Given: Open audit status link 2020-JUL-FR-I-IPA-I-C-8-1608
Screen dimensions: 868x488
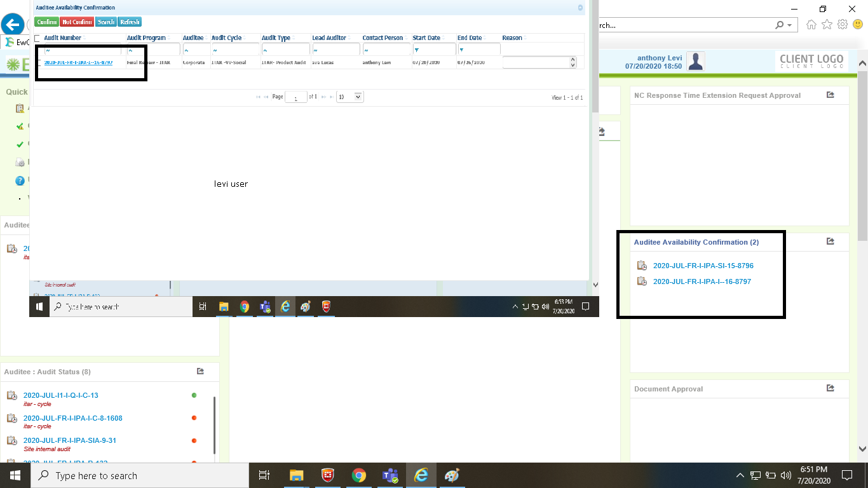Looking at the screenshot, I should (73, 418).
